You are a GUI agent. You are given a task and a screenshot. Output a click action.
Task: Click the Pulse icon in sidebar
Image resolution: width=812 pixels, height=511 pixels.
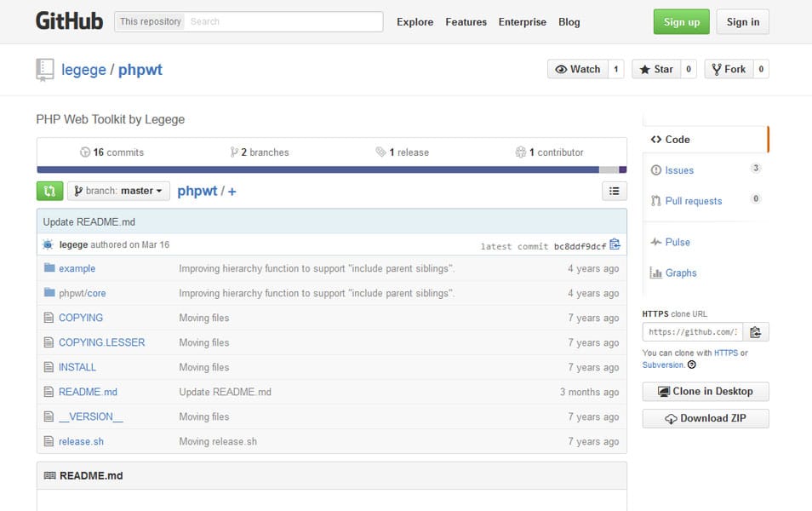click(x=656, y=242)
